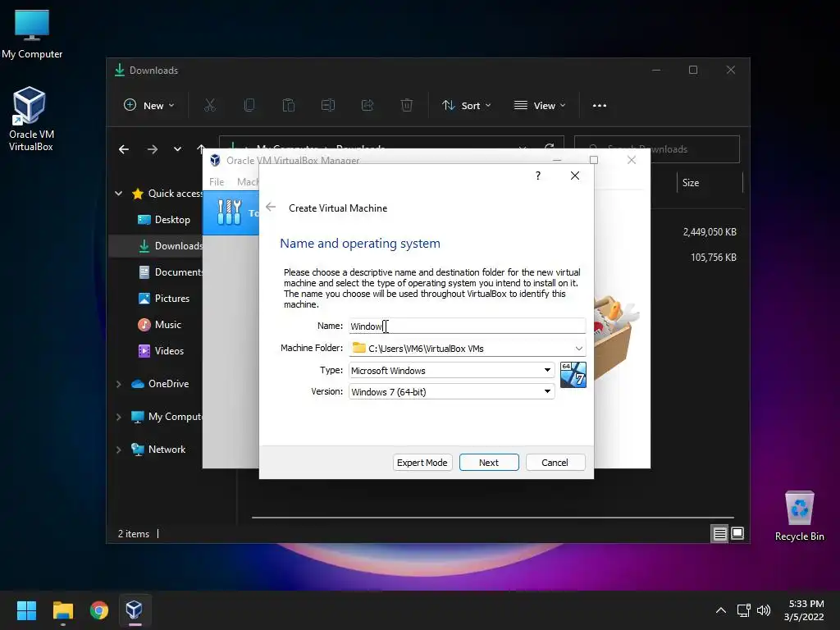The width and height of the screenshot is (840, 630).
Task: Open the volume control tray icon
Action: [x=764, y=610]
